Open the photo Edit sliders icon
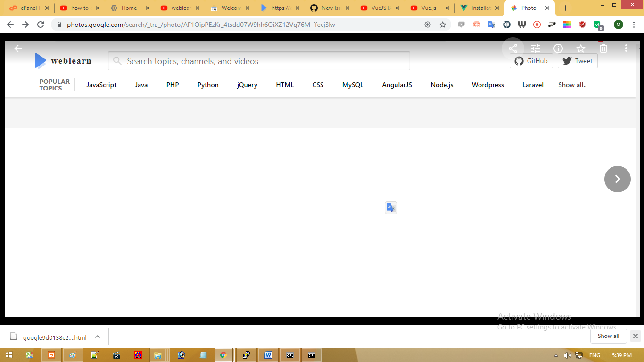The width and height of the screenshot is (644, 362). (536, 49)
